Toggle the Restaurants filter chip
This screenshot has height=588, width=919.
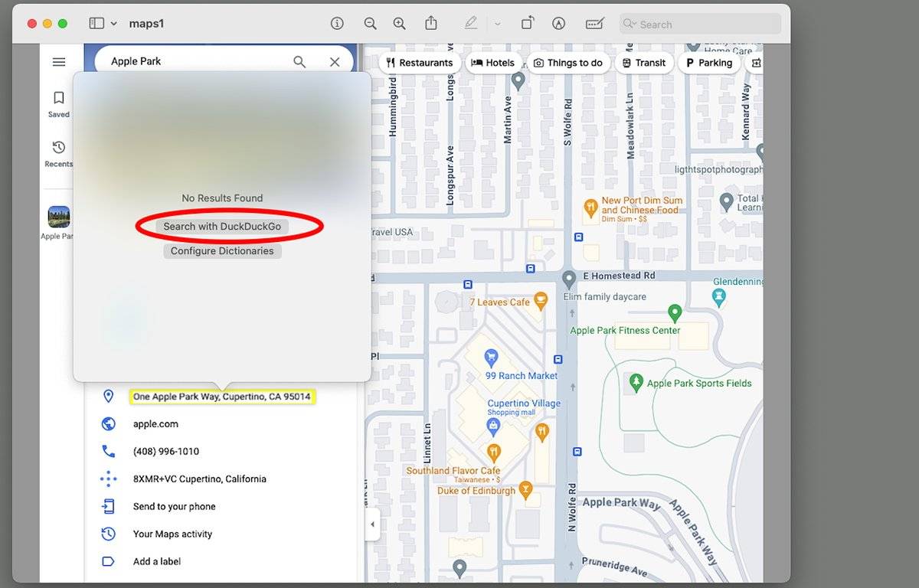420,63
